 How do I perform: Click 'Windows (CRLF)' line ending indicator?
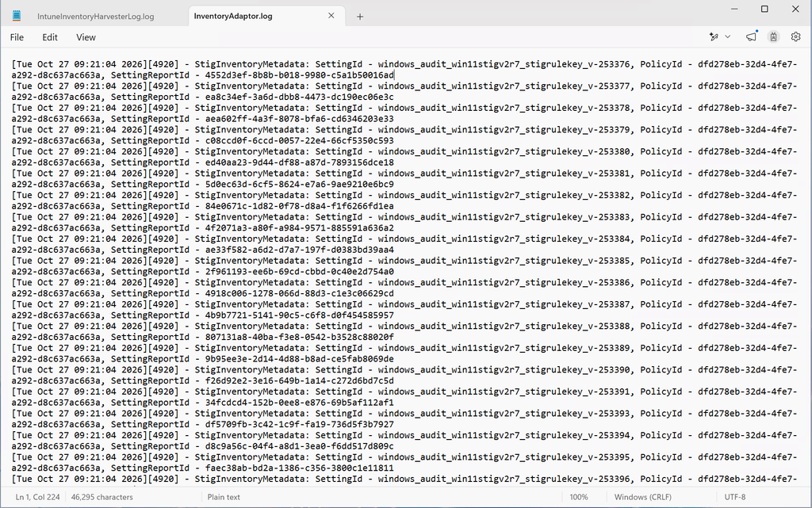642,497
